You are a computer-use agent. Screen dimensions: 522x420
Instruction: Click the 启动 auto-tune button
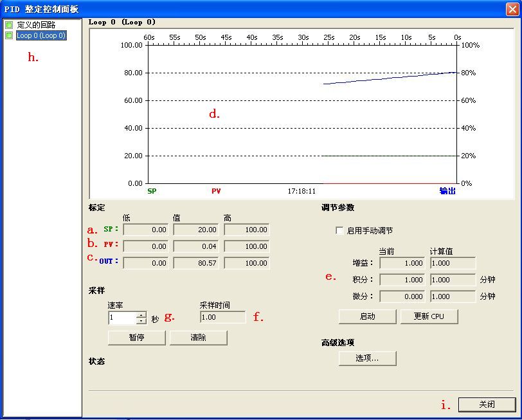pyautogui.click(x=367, y=316)
